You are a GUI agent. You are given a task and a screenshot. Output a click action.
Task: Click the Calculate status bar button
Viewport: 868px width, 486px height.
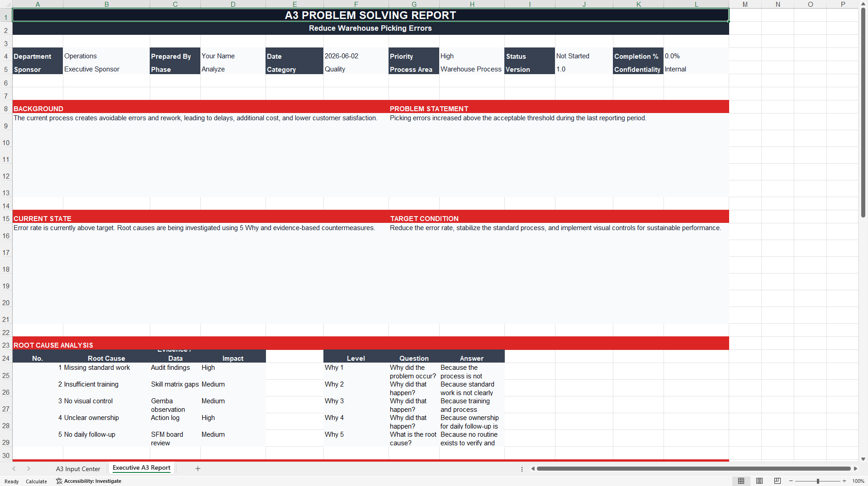tap(36, 481)
